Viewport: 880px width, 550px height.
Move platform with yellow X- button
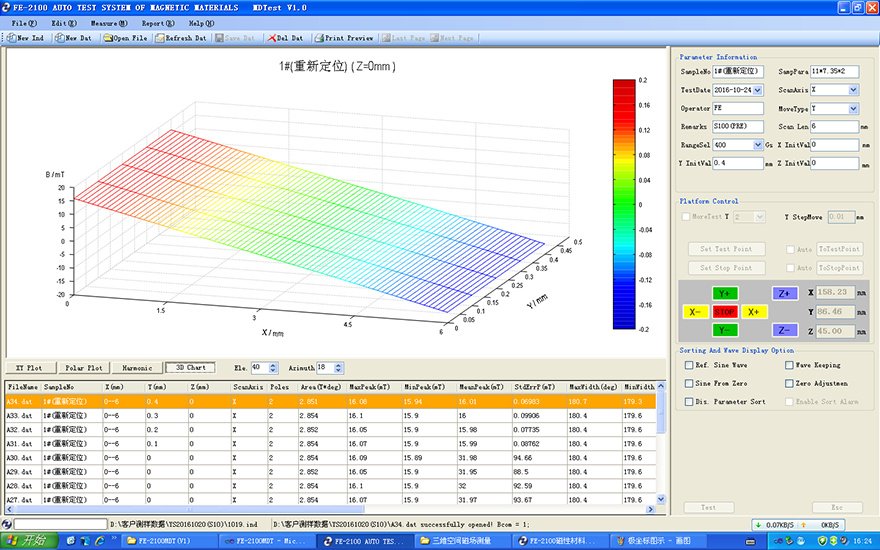[695, 312]
